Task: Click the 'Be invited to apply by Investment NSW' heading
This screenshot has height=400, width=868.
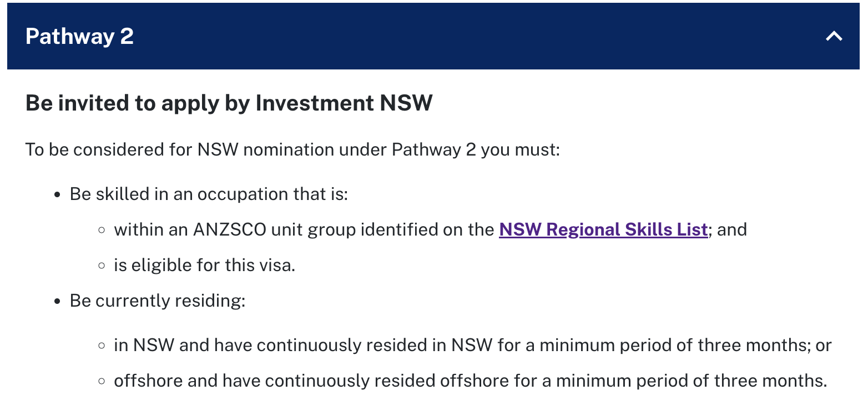Action: [x=229, y=103]
